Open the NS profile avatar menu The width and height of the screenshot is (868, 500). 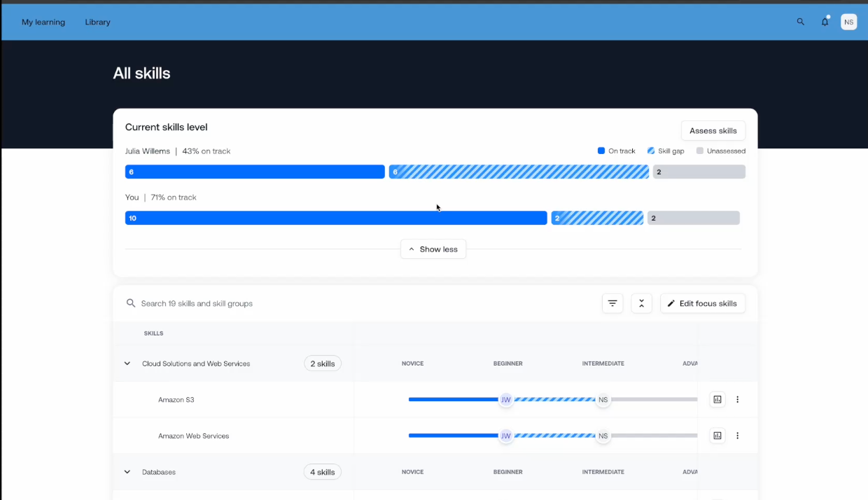coord(848,22)
